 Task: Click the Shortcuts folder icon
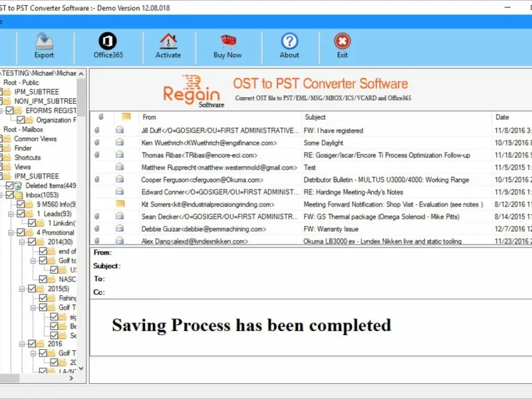[x=7, y=158]
